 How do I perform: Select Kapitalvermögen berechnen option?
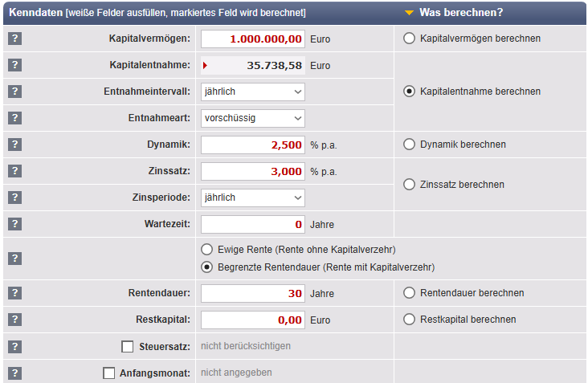coord(409,39)
